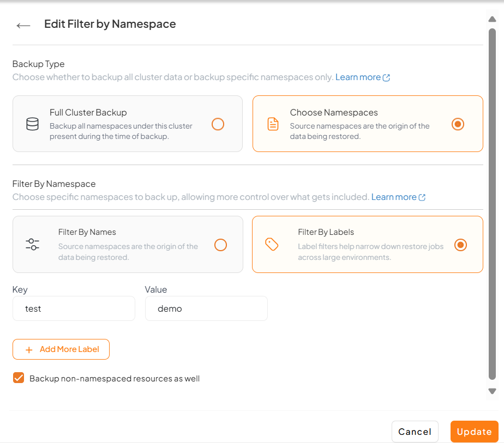Click the Choose Namespaces card title
Viewport: 504px width, 443px height.
(334, 112)
